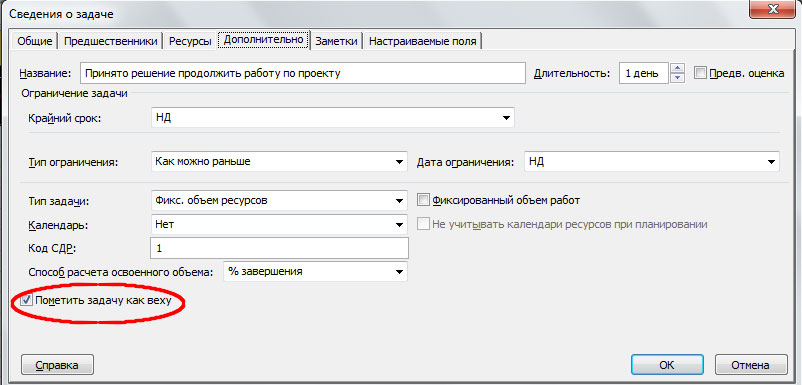
Task: Click the Код СДР input field
Action: click(x=279, y=248)
